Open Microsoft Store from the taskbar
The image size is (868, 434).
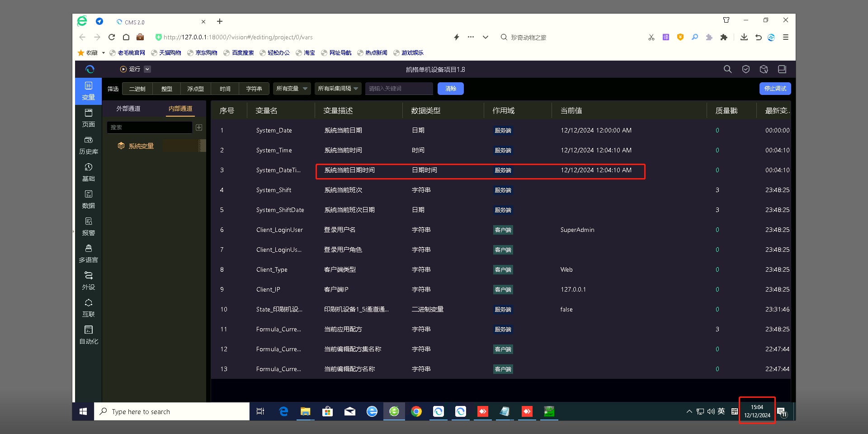328,411
